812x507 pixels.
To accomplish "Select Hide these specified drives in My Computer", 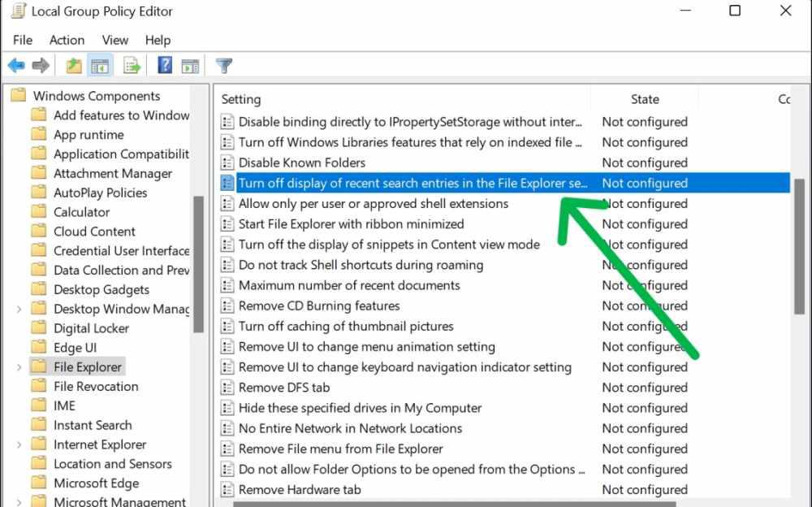I will [360, 408].
